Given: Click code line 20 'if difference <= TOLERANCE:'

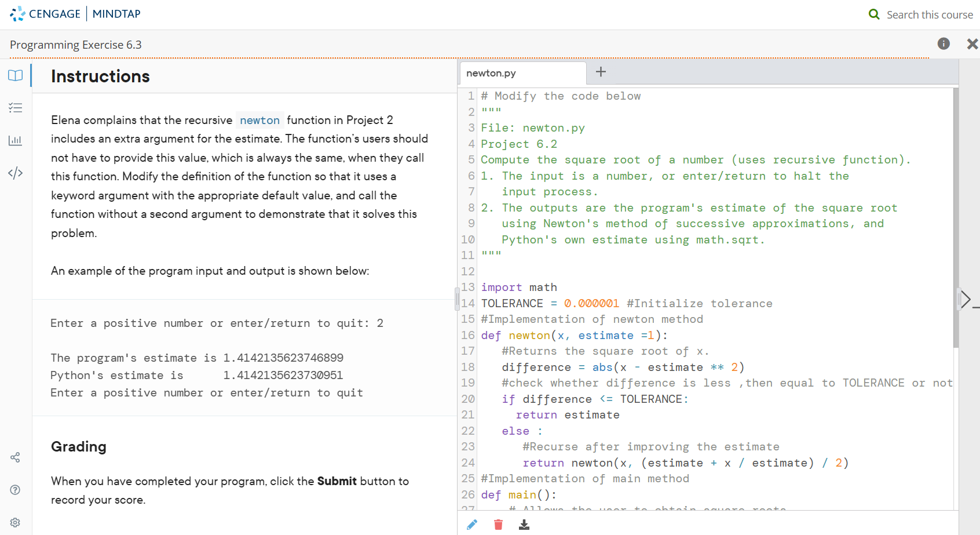Looking at the screenshot, I should [x=595, y=399].
